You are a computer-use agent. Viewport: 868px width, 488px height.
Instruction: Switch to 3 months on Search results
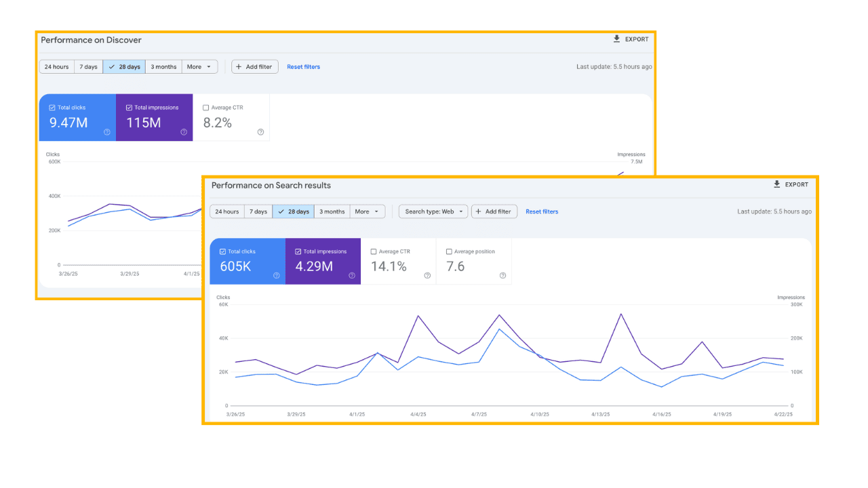332,211
